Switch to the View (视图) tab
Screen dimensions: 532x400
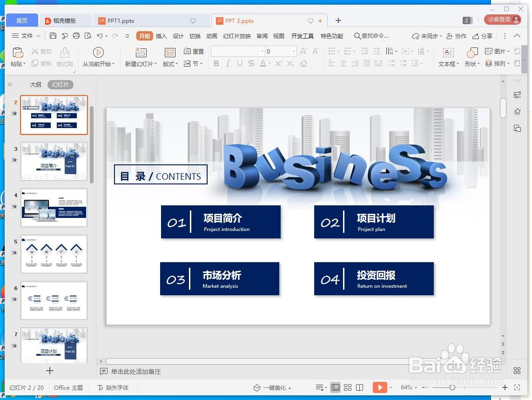pos(278,36)
